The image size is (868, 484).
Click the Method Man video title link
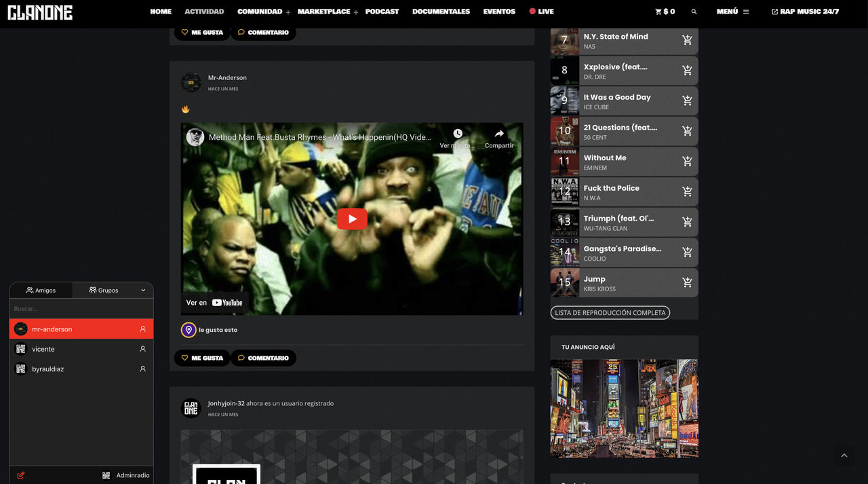coord(319,137)
